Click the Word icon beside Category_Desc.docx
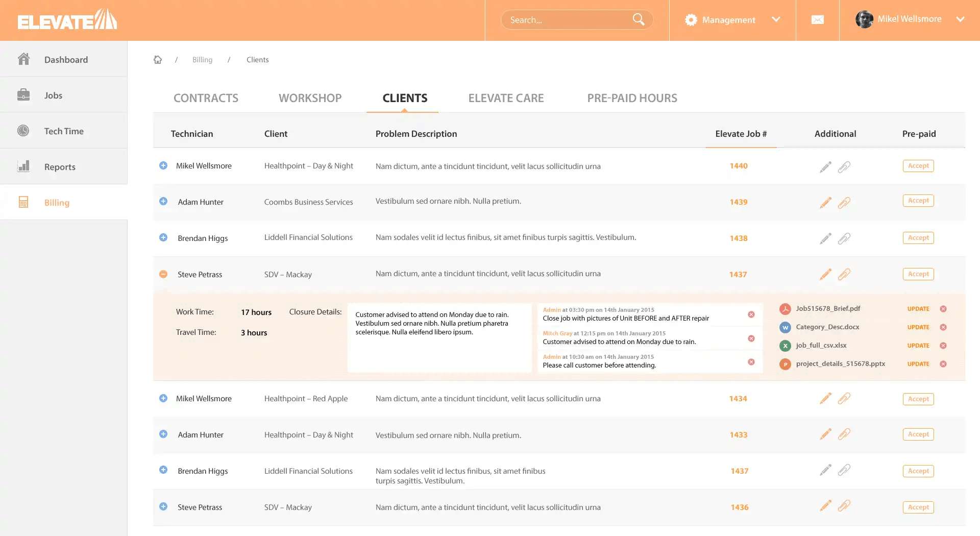The image size is (980, 536). (x=785, y=327)
